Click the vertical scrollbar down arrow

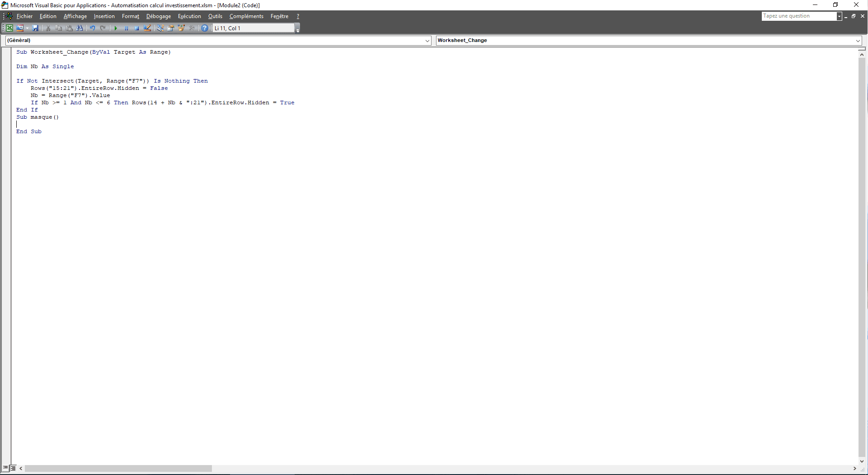[862, 461]
